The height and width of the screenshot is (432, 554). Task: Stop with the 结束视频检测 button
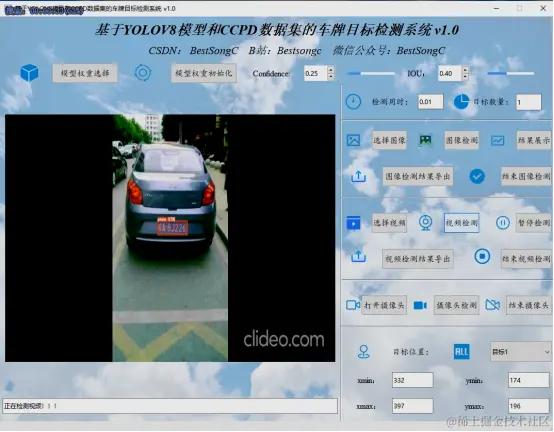coord(526,259)
